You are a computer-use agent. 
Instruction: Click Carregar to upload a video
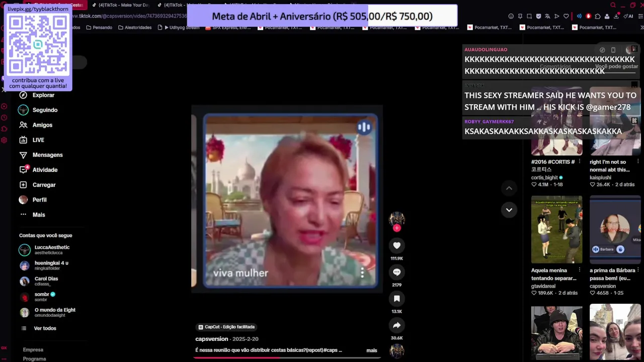pyautogui.click(x=37, y=185)
